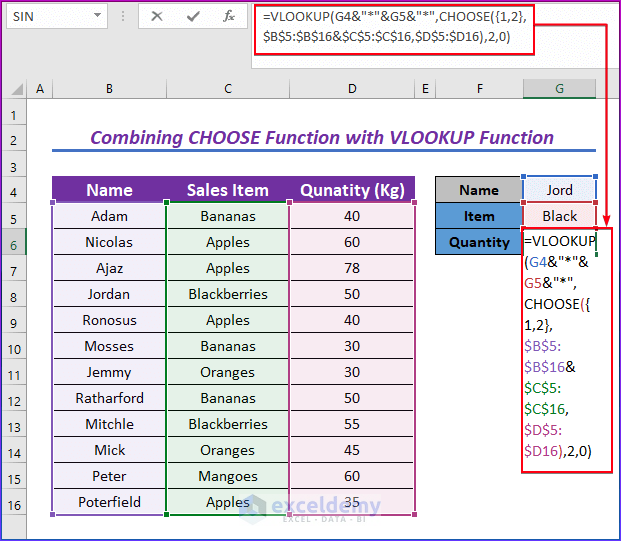The image size is (621, 541).
Task: Cancel formula entry with the X icon
Action: point(157,16)
